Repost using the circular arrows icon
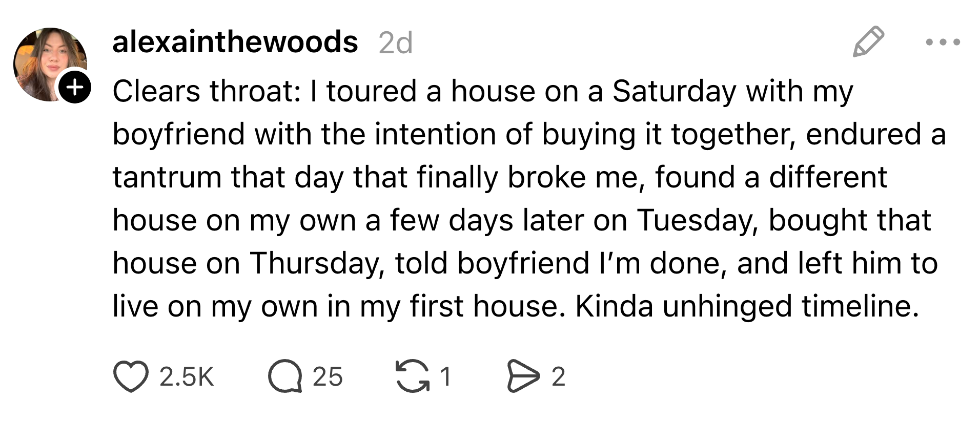 (413, 377)
